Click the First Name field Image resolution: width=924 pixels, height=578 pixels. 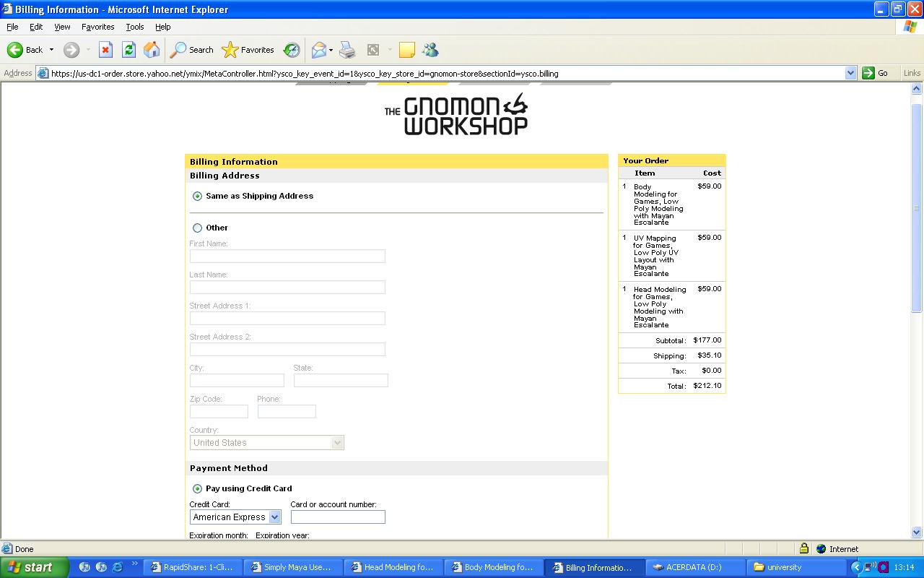point(287,256)
